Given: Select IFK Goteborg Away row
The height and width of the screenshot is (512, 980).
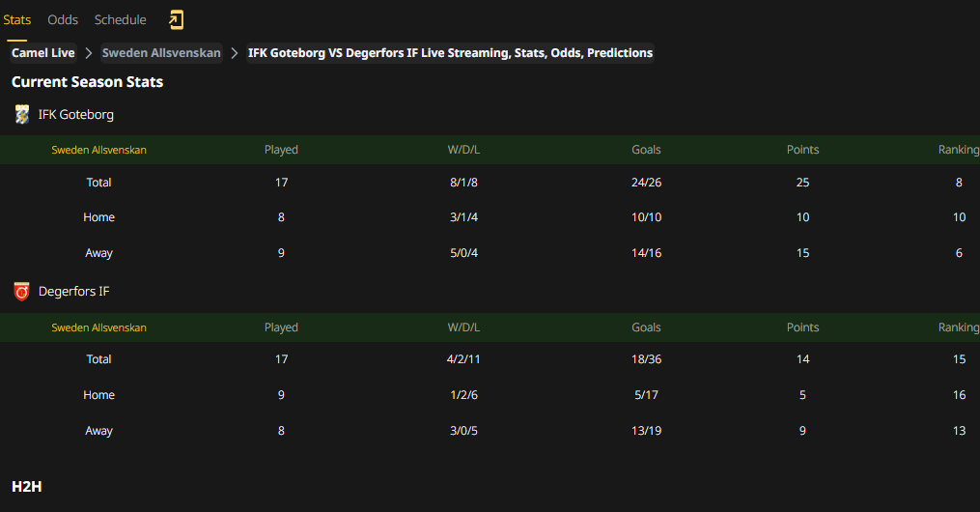Looking at the screenshot, I should (490, 253).
